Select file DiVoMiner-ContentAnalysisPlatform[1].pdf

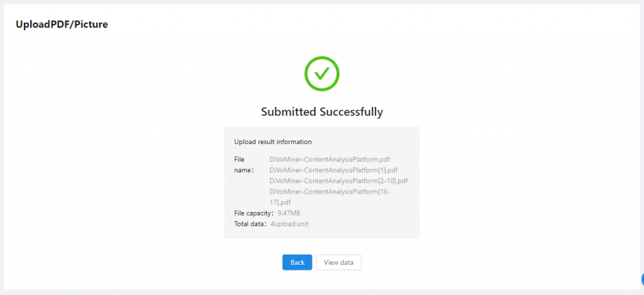tap(334, 170)
